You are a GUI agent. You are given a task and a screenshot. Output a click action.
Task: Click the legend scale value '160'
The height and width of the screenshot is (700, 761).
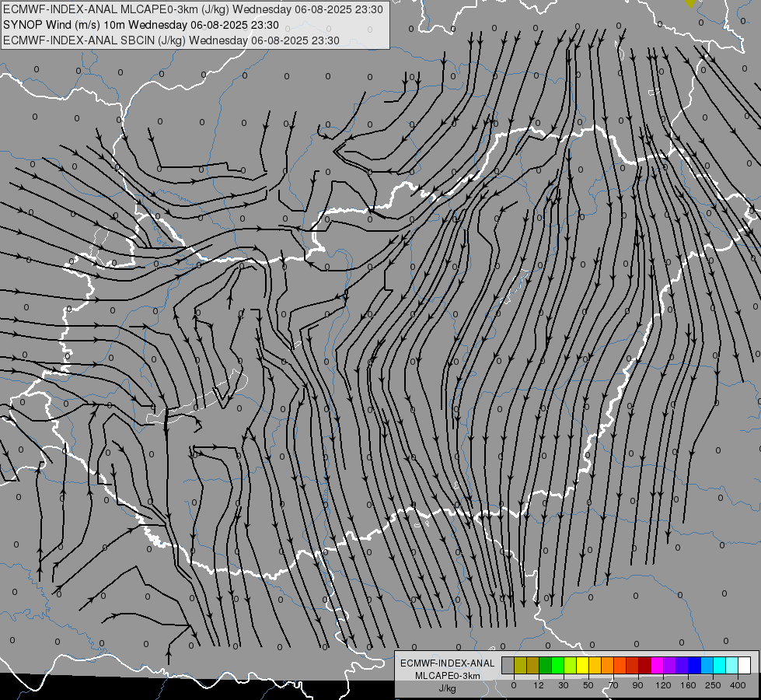[688, 685]
